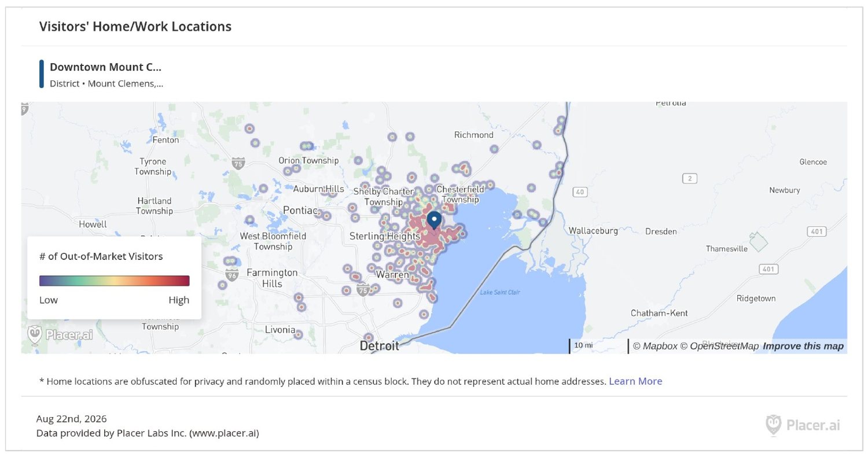Screen dimensions: 868x456
Task: Click the Howell map label
Action: (93, 224)
